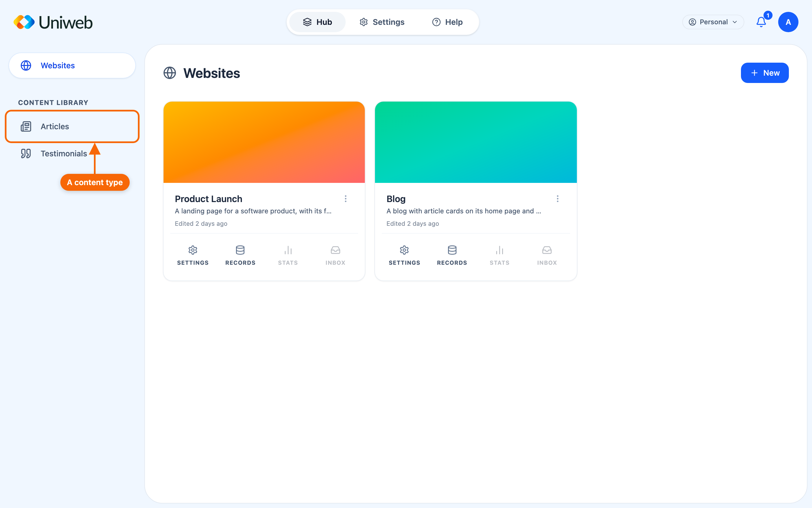812x508 pixels.
Task: View Product Launch stats
Action: [x=288, y=255]
